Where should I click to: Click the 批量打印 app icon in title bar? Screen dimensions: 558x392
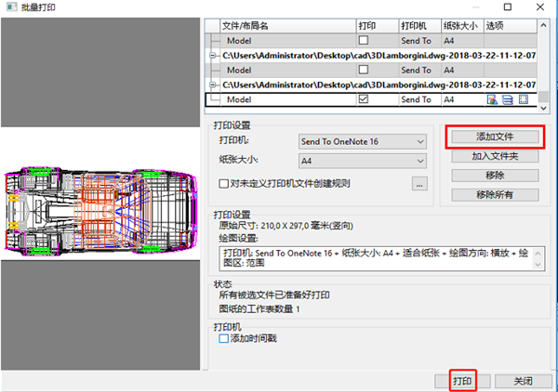11,7
